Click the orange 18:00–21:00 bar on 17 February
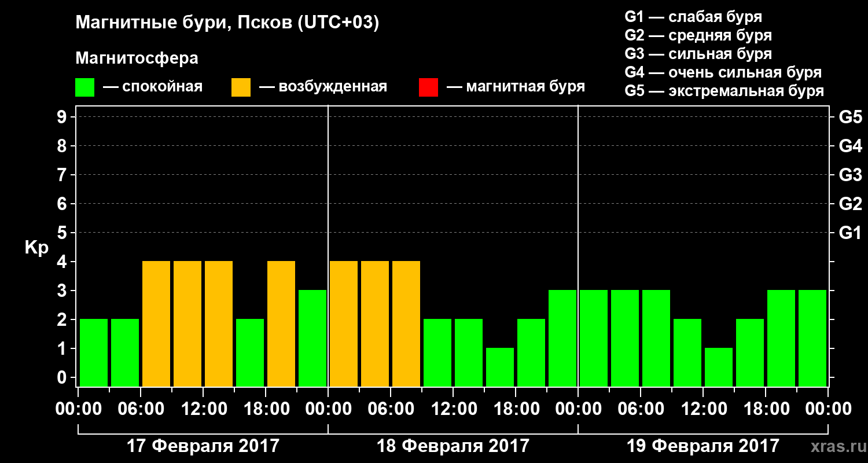Viewport: 868px width, 463px height. [281, 324]
